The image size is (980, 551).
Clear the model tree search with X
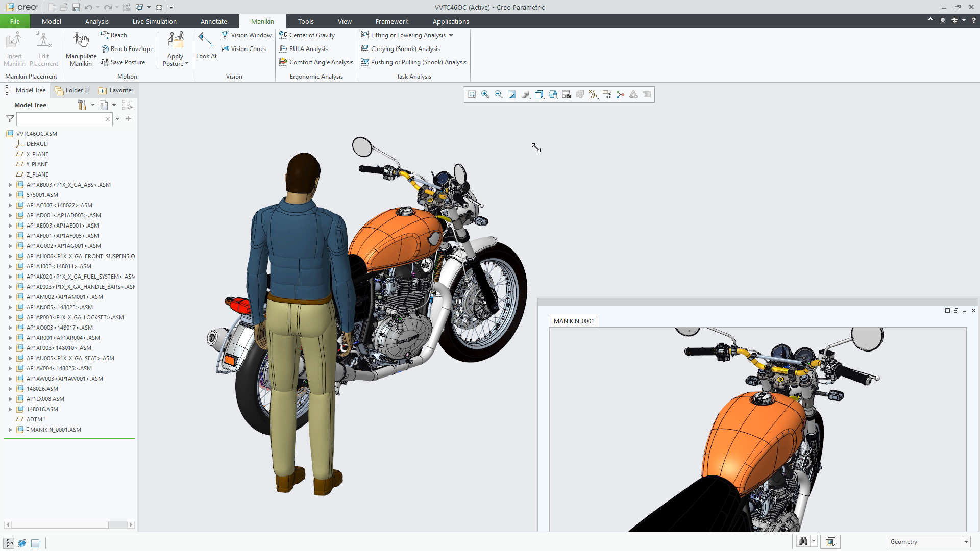(x=108, y=119)
